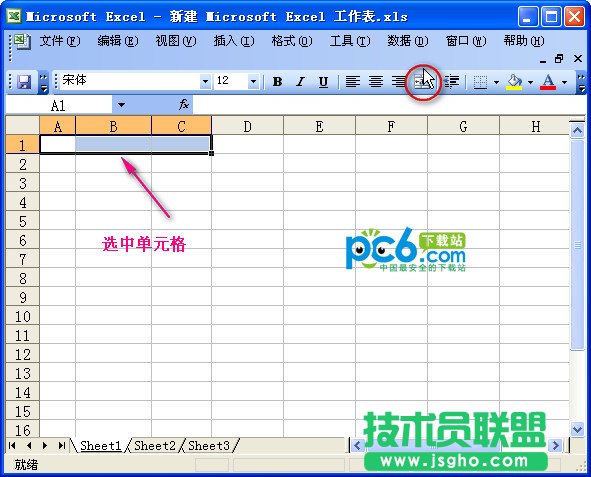Click Excel workbook icon in menu bar
Screen dimensions: 591x477
(x=22, y=41)
